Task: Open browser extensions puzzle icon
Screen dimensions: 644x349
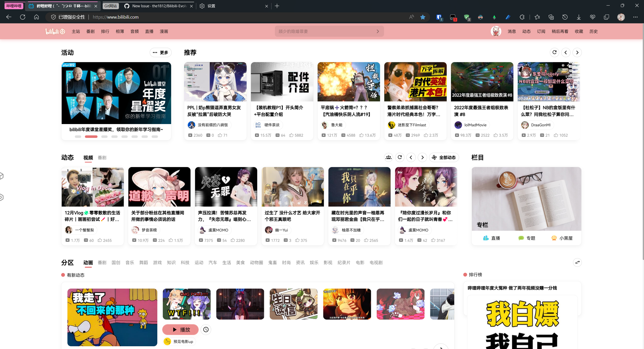Action: [x=522, y=17]
